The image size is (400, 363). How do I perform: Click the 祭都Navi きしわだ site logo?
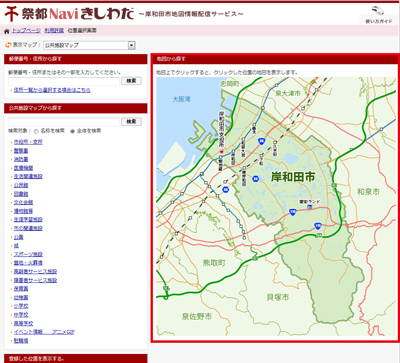[69, 14]
